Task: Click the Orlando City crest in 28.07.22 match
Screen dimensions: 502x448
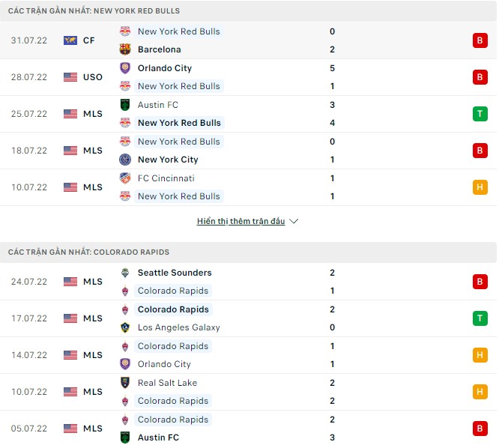Action: tap(125, 68)
